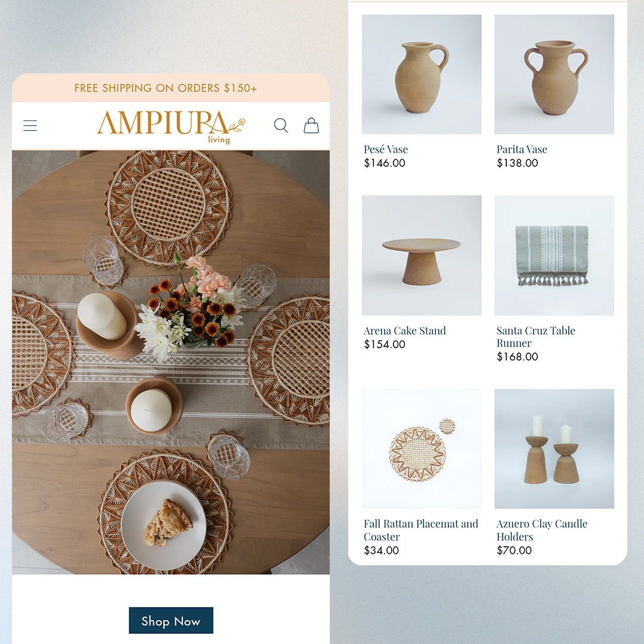Viewport: 644px width, 644px height.
Task: Click the hero table setting image
Action: point(171,363)
